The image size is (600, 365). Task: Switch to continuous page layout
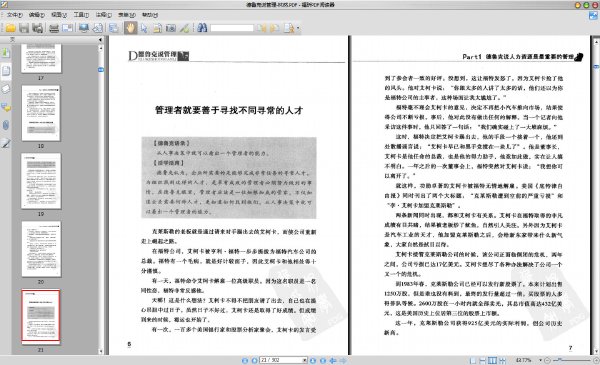(483, 360)
